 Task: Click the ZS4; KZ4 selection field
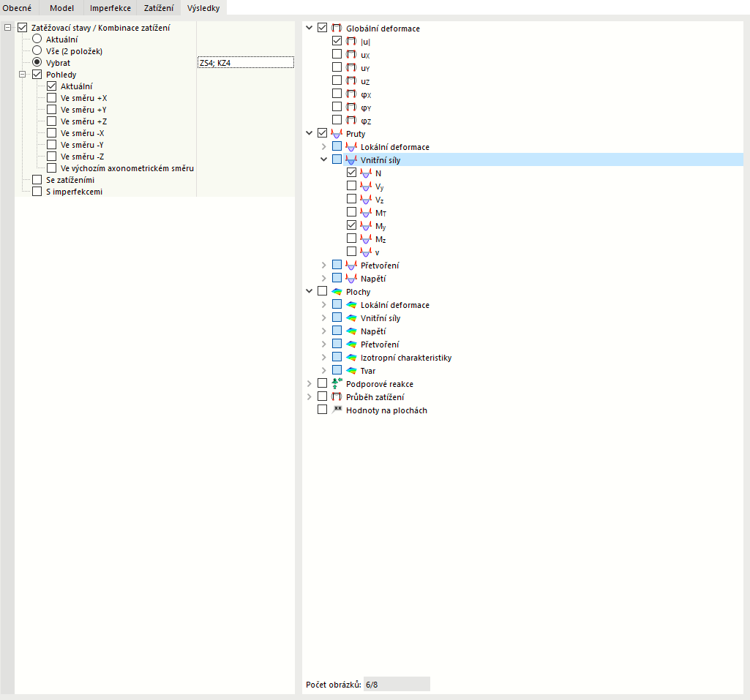click(x=246, y=63)
